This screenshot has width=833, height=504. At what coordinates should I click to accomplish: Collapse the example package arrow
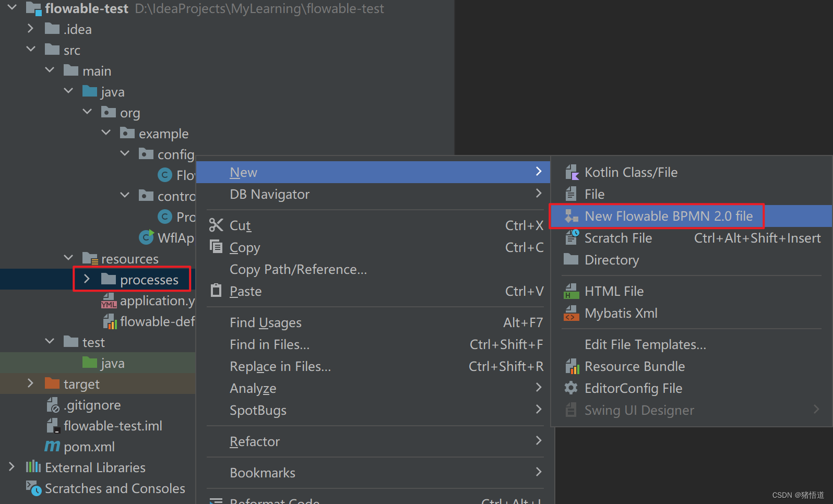tap(106, 133)
